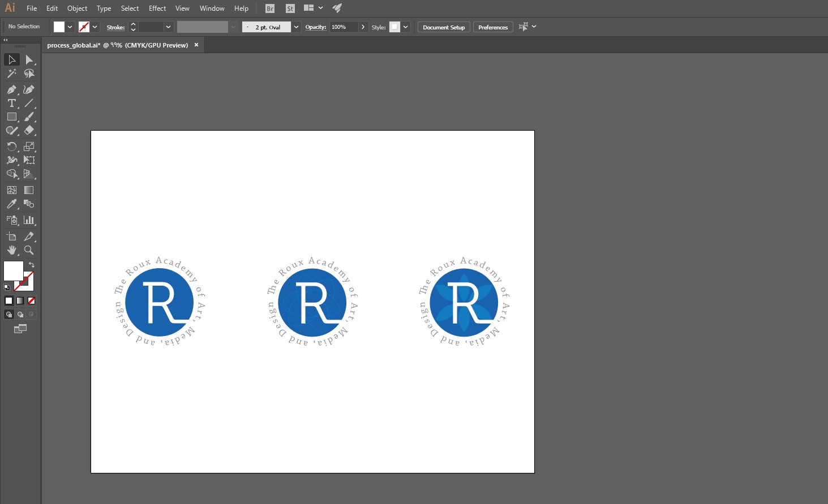Select the Eyedropper tool
Viewport: 828px width, 504px height.
[x=12, y=204]
